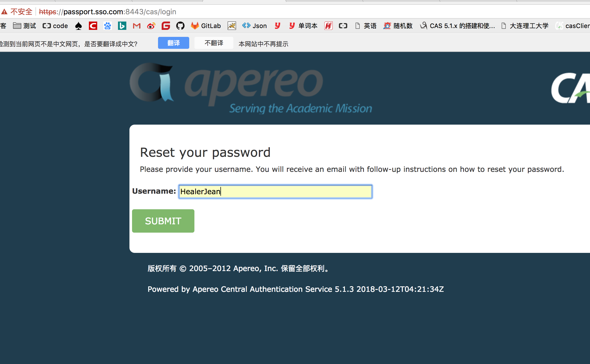590x364 pixels.
Task: Open the Weibo bookmark icon
Action: 151,26
